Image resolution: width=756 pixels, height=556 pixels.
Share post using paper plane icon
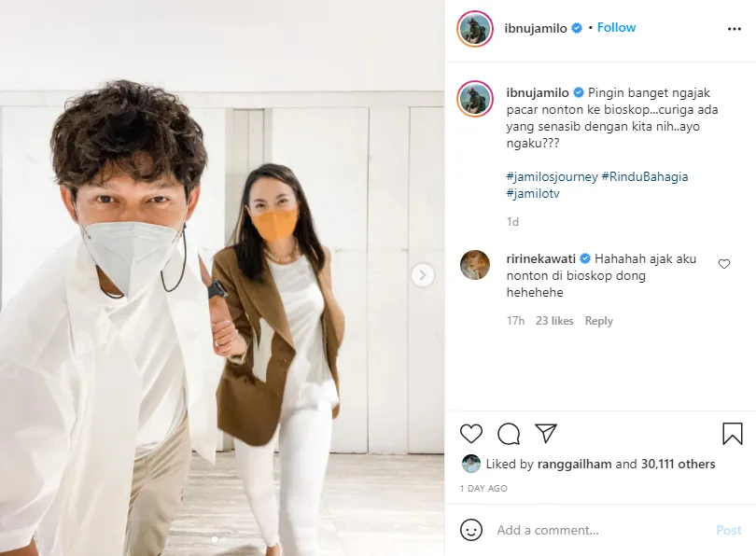546,433
